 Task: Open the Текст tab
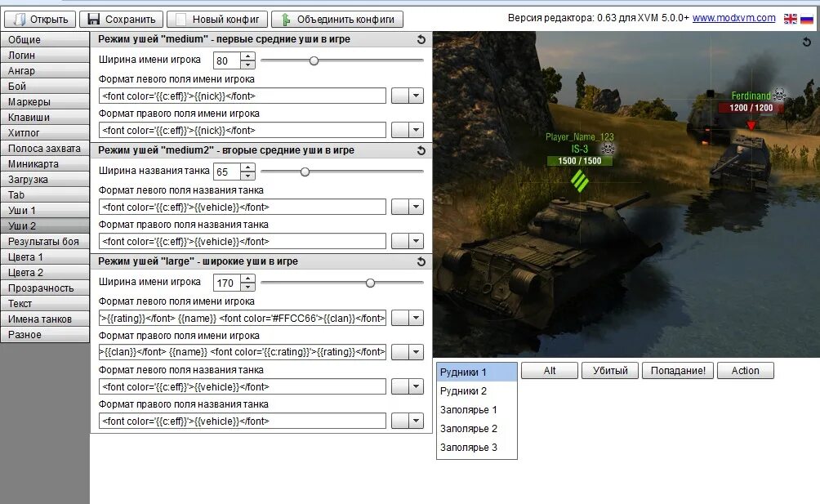pos(45,304)
